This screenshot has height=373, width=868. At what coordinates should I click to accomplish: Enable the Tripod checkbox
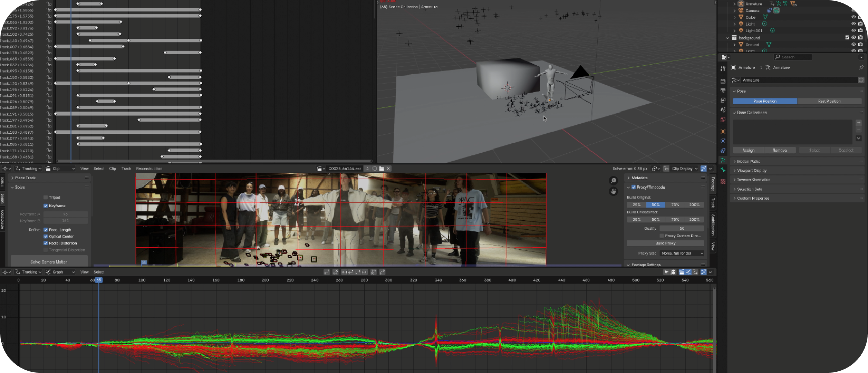(x=45, y=197)
